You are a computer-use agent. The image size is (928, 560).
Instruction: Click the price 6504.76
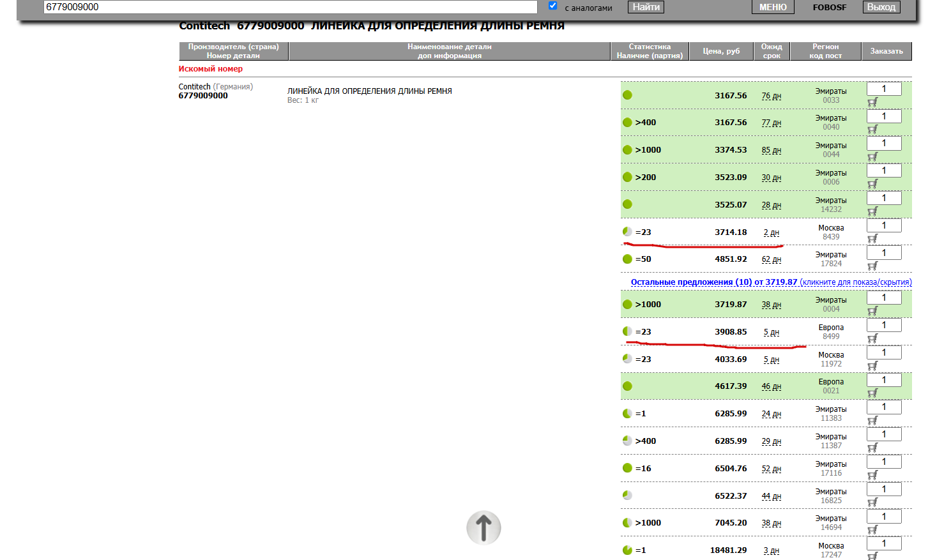(x=731, y=469)
